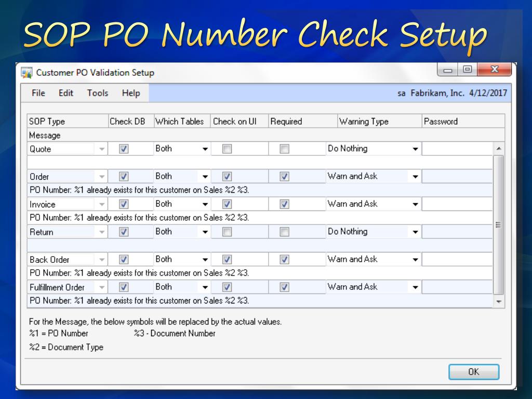
Task: Click the Password field for Quote row
Action: (x=457, y=149)
